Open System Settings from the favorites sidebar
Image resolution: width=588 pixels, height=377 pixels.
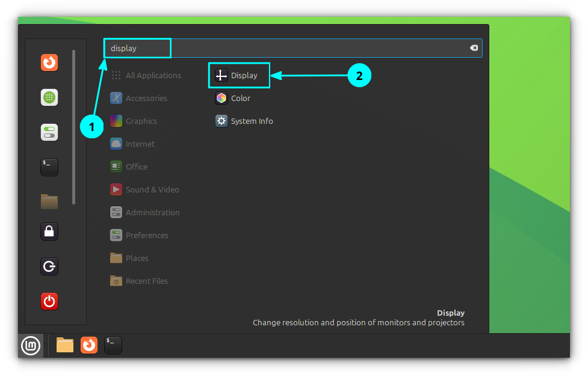[x=49, y=132]
